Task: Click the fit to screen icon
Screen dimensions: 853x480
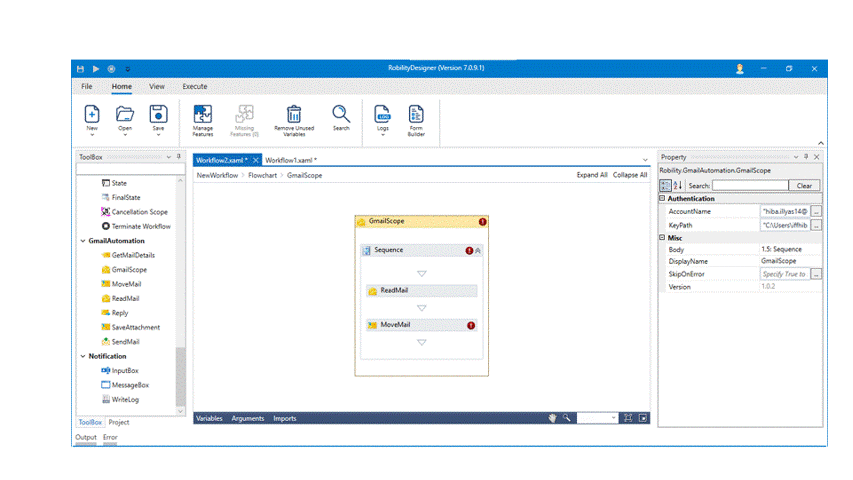Action: (627, 418)
